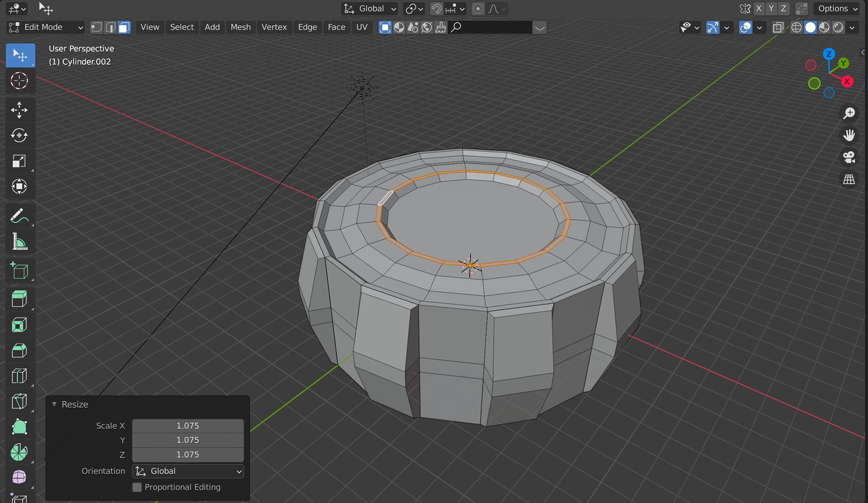Click the Scale Y value field

pyautogui.click(x=188, y=440)
